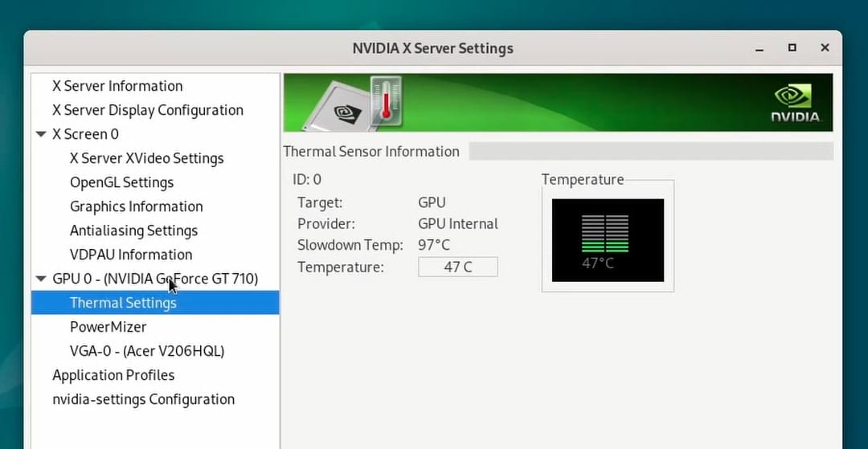This screenshot has width=868, height=449.
Task: Click the temperature bar gauge display
Action: [608, 240]
